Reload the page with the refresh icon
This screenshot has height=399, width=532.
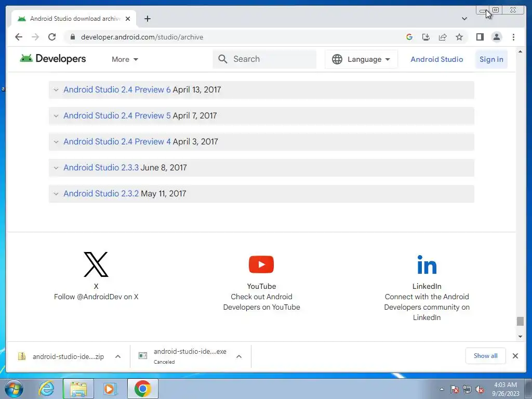(52, 37)
